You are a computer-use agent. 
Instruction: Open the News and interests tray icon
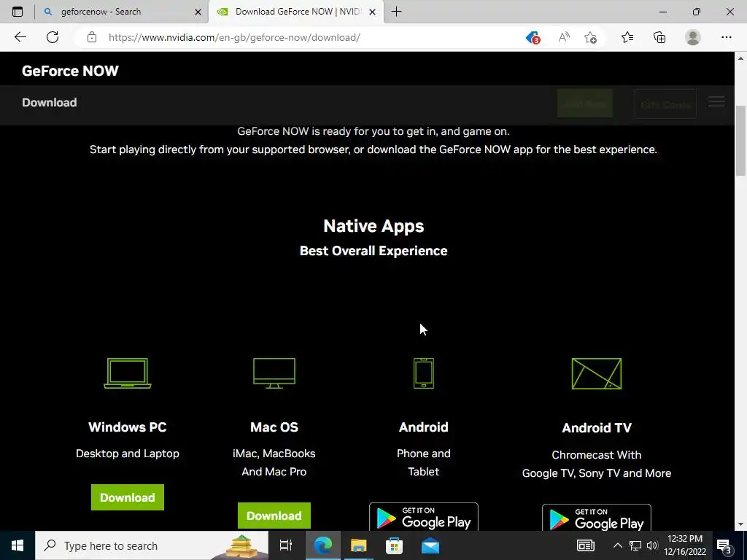click(x=586, y=545)
